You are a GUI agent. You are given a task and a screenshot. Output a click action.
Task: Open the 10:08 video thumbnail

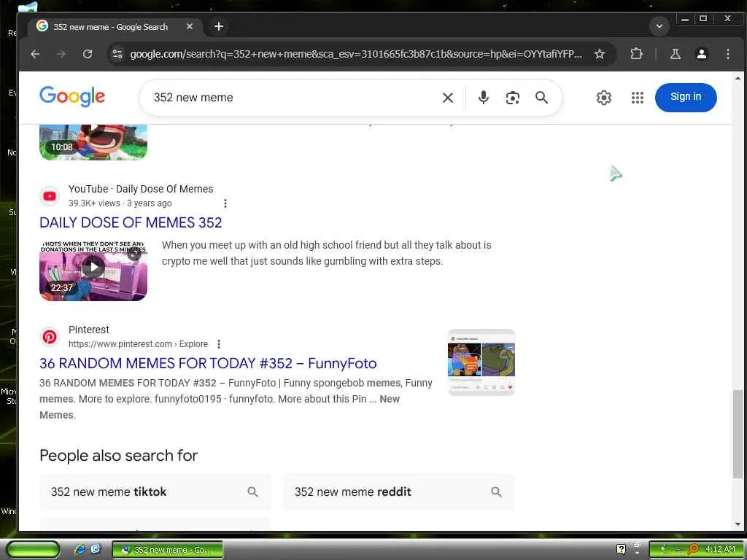pyautogui.click(x=93, y=142)
